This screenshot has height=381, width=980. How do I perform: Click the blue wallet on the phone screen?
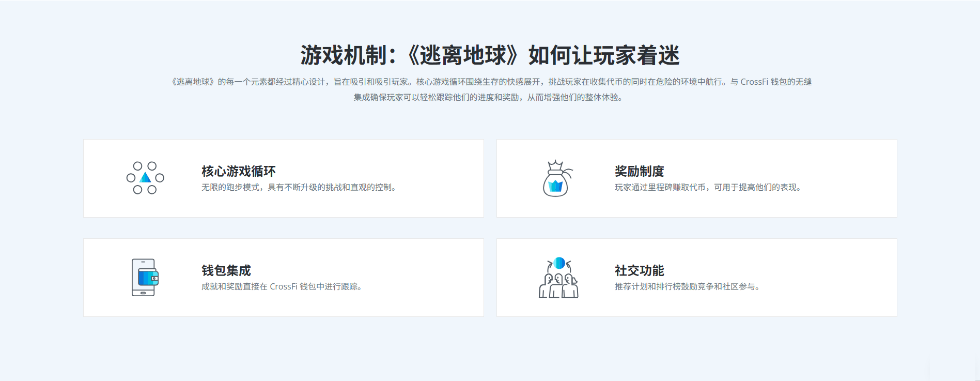point(148,278)
